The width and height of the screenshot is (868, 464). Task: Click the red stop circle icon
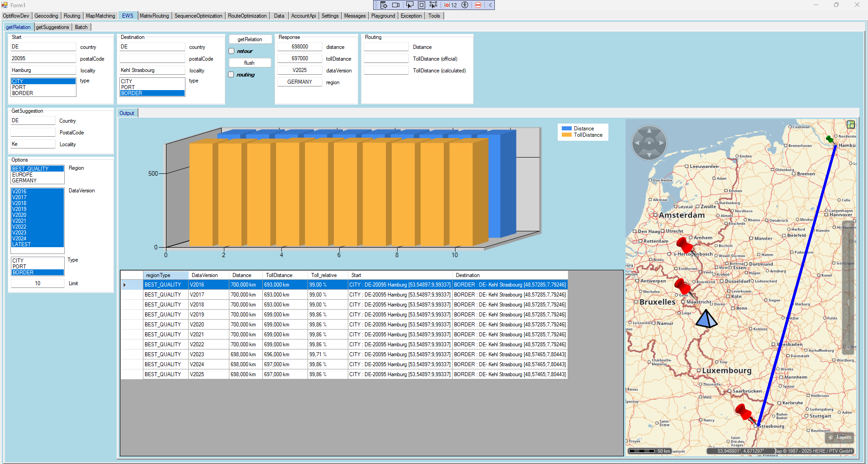coord(478,5)
